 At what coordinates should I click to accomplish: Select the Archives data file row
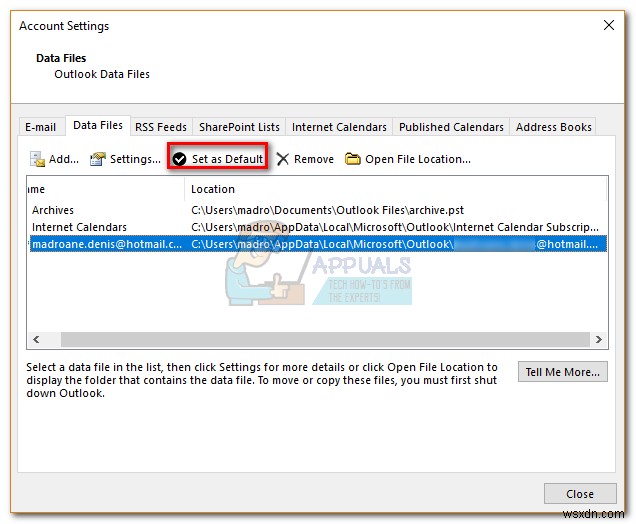(x=318, y=210)
